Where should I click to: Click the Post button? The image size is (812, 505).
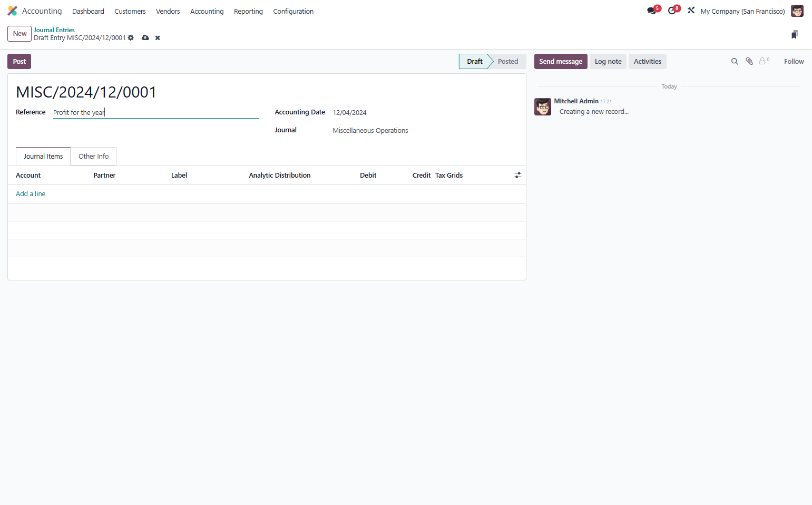pyautogui.click(x=19, y=62)
